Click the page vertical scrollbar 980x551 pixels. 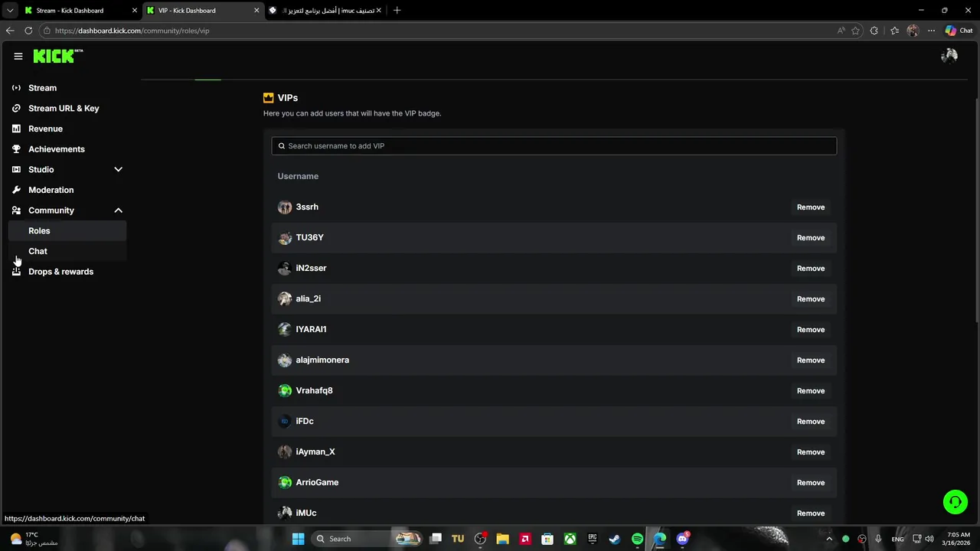976,210
